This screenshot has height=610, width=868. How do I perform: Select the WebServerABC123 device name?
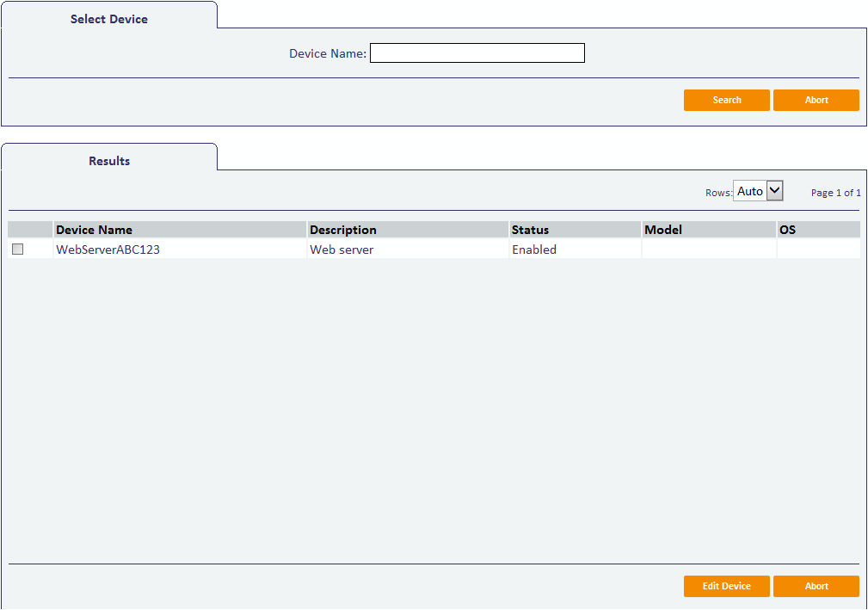coord(108,250)
